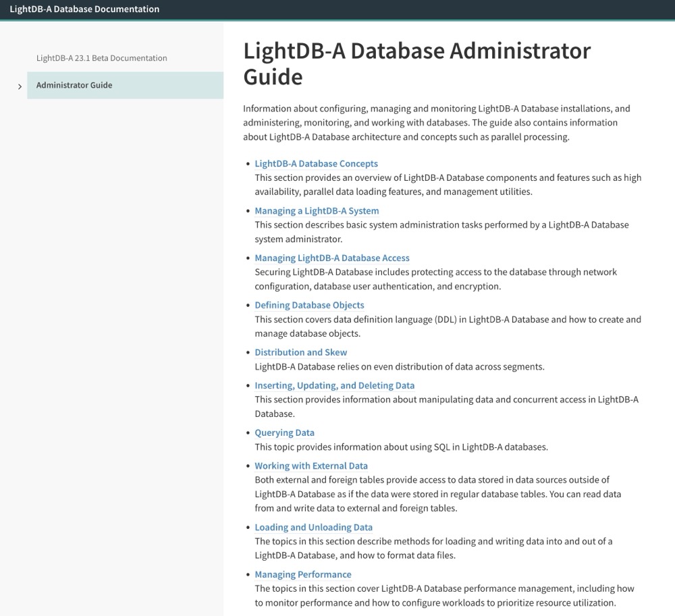The width and height of the screenshot is (675, 616).
Task: Open Managing Performance link
Action: [302, 575]
